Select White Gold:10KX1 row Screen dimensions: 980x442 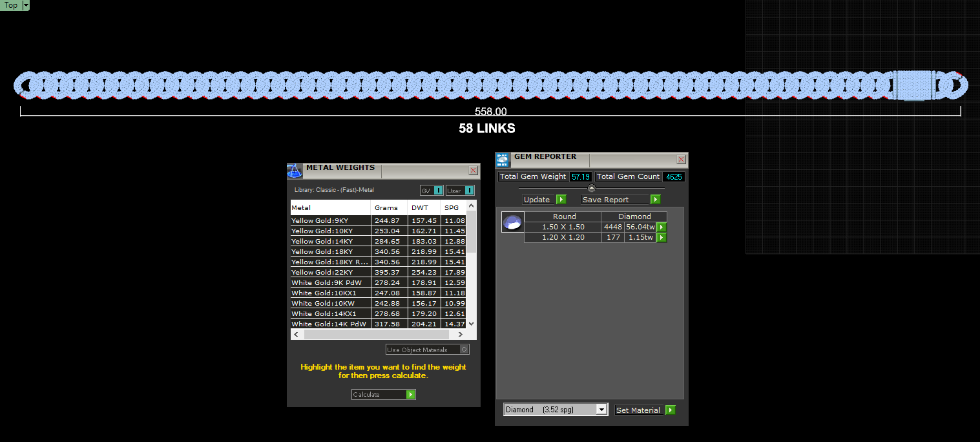click(x=378, y=293)
